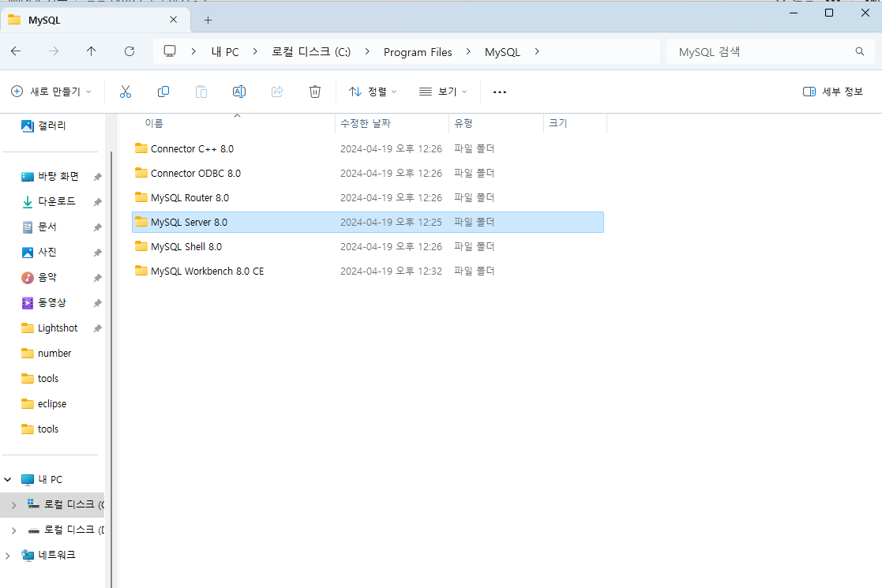Unpin Desktop using its pin icon
Screen dimensions: 882x588
(x=97, y=177)
